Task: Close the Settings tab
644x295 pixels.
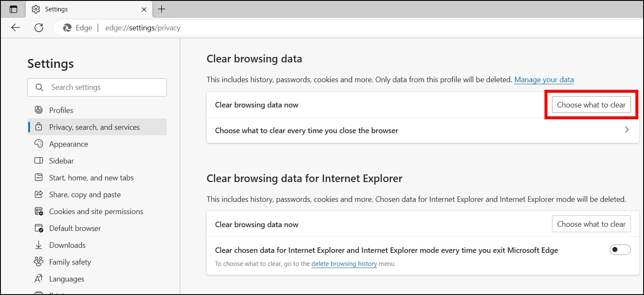Action: click(x=144, y=9)
